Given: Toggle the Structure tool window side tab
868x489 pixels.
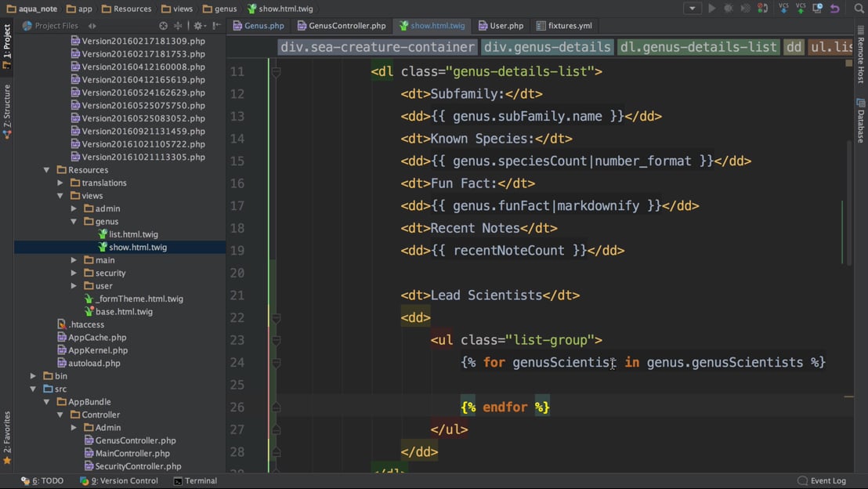Looking at the screenshot, I should [x=7, y=111].
